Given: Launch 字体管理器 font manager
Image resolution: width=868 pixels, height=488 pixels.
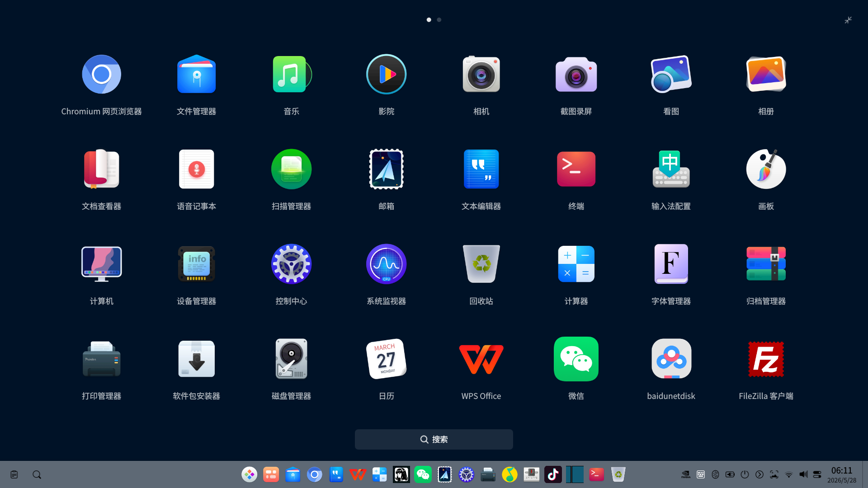Looking at the screenshot, I should (671, 264).
